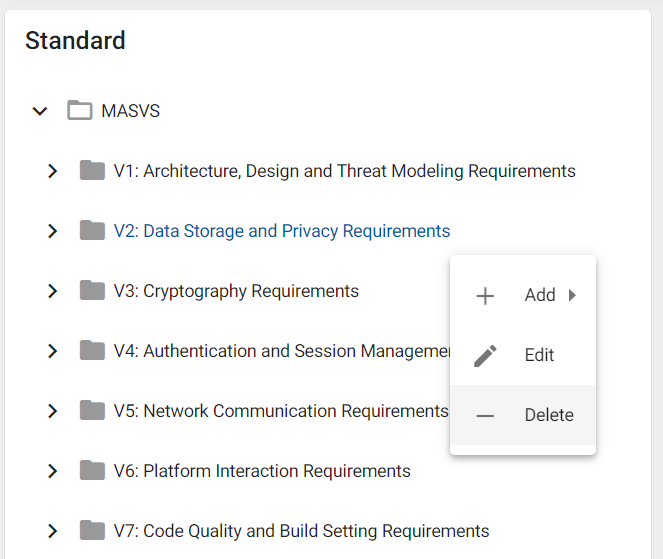Choose Edit from the context menu

(523, 355)
